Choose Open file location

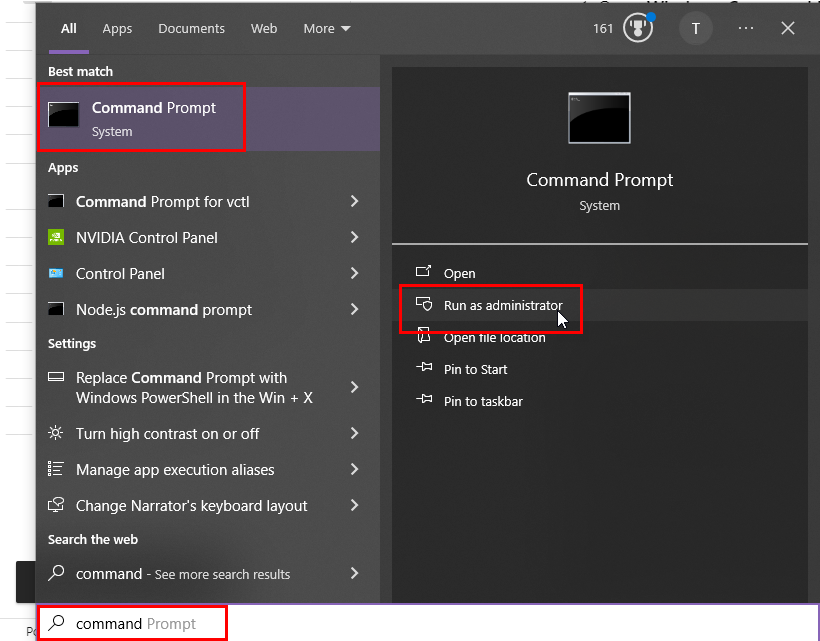coord(600,337)
